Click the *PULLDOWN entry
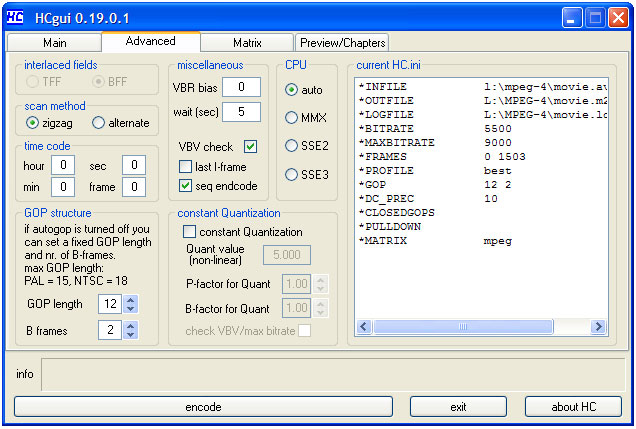 coord(389,227)
